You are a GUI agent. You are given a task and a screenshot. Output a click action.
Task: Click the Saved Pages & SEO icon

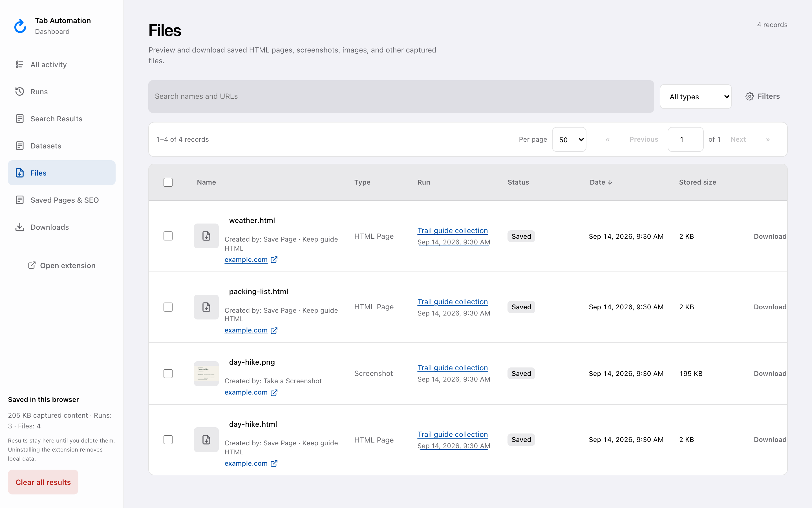(x=19, y=200)
